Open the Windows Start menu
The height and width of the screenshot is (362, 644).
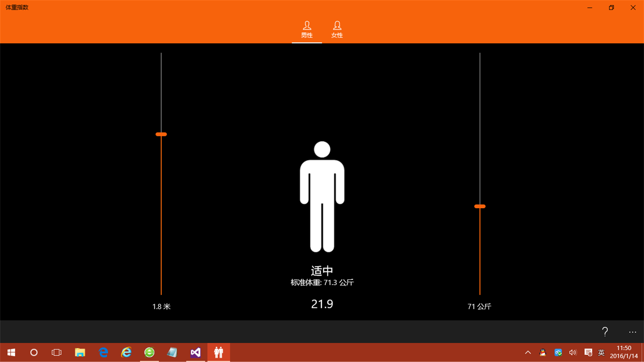pyautogui.click(x=11, y=353)
